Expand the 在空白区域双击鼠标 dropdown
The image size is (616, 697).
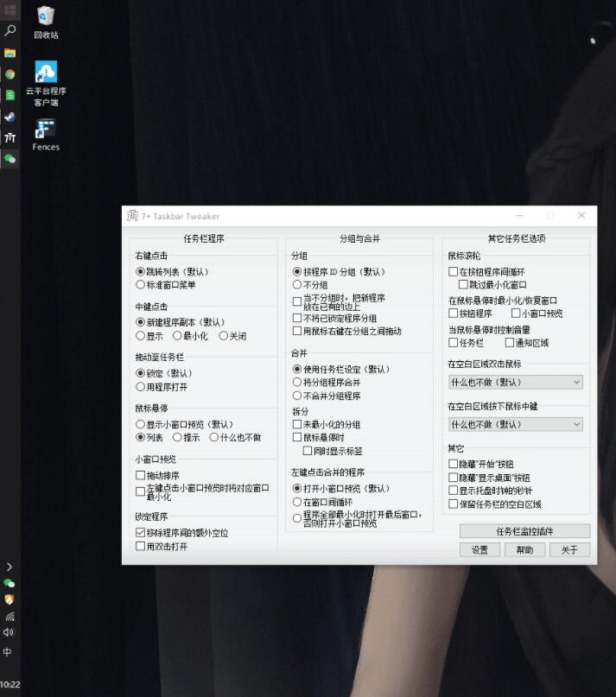coord(516,382)
